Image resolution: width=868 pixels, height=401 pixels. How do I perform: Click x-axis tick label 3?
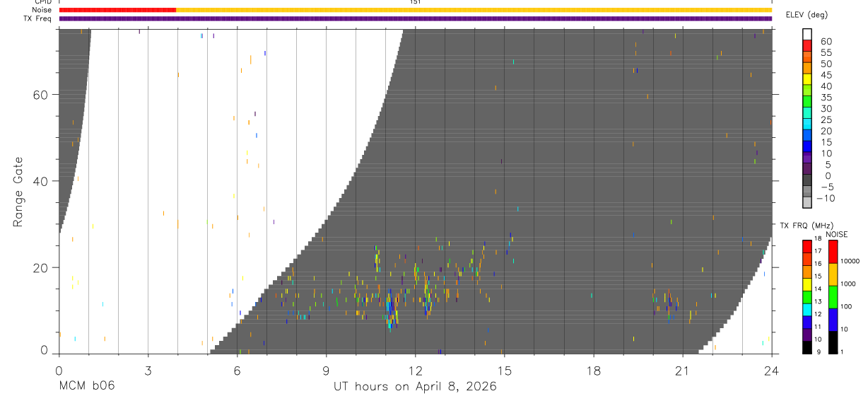pos(148,370)
